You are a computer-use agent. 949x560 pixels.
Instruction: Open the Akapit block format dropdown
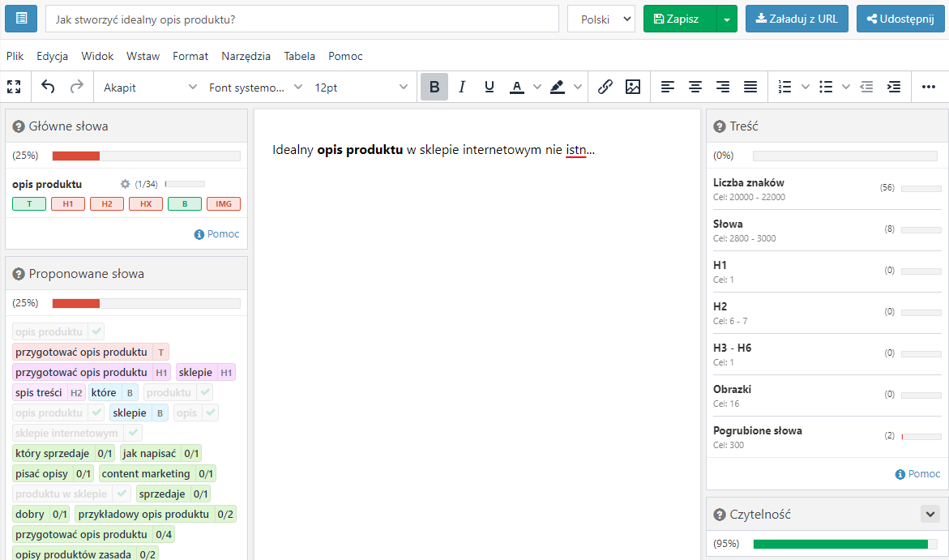point(149,88)
